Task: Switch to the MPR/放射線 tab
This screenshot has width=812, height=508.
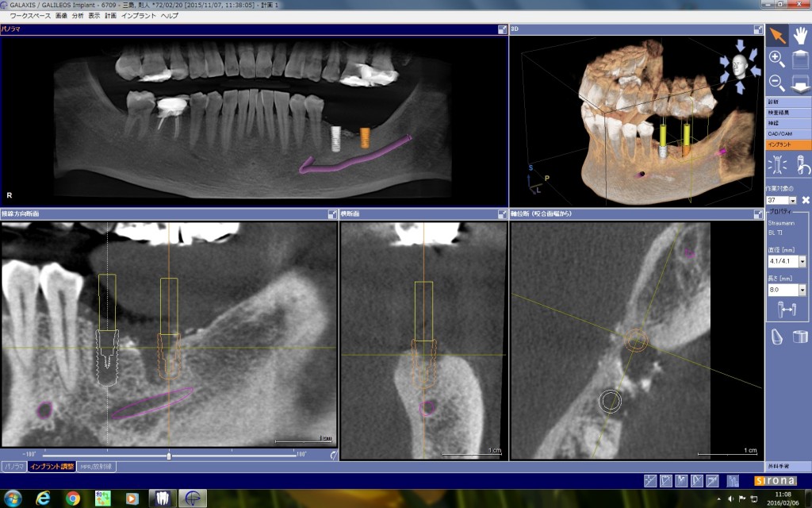Action: [x=96, y=467]
